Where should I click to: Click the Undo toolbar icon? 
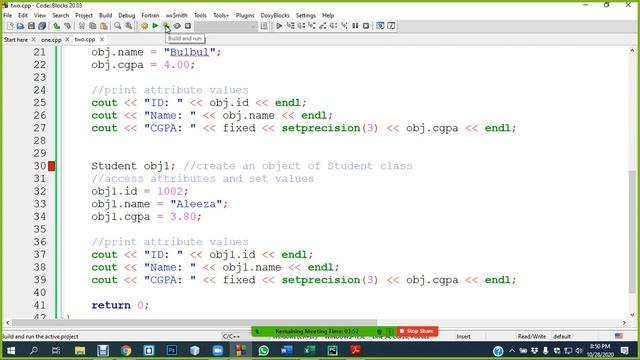57,26
